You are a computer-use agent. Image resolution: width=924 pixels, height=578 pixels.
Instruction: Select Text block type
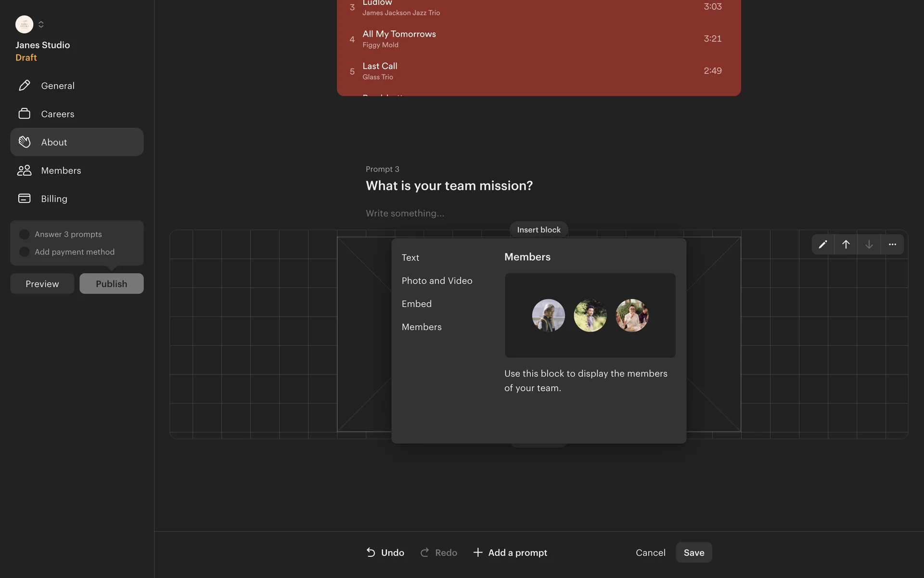[411, 258]
